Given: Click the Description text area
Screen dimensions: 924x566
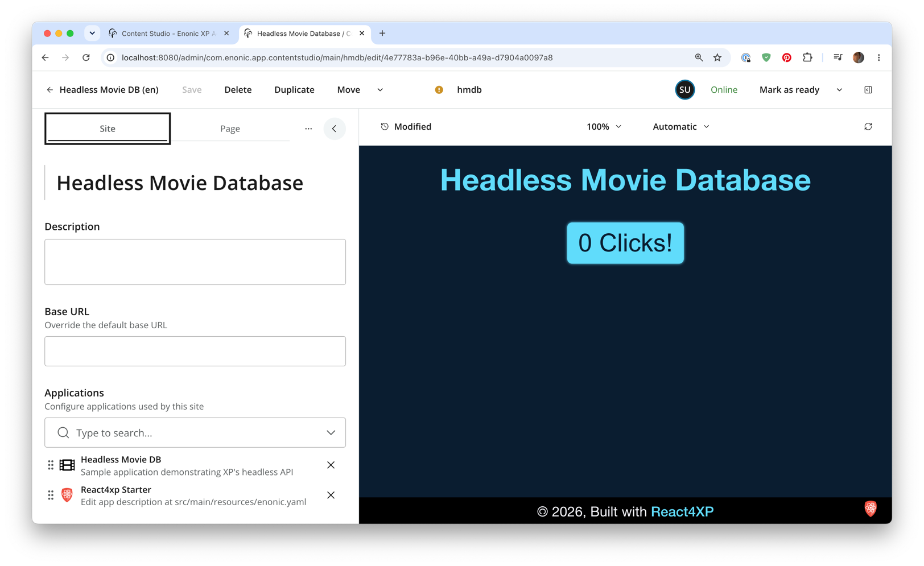Looking at the screenshot, I should click(x=195, y=262).
